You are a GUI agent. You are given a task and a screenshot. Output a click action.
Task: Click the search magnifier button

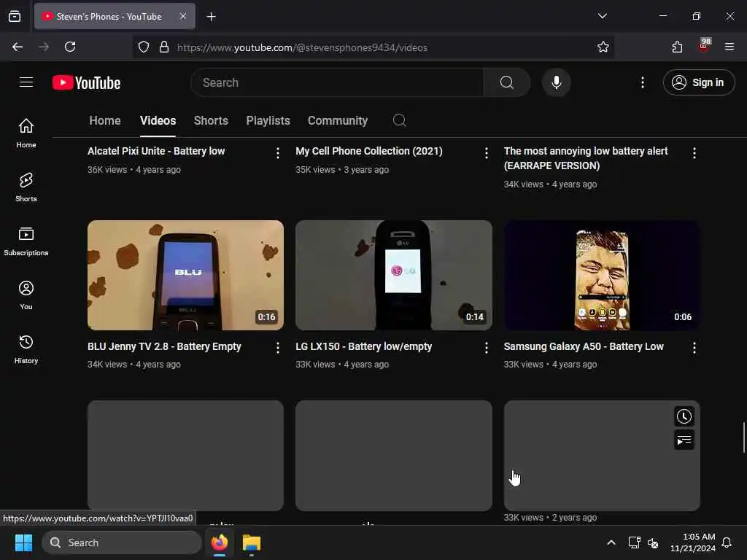click(x=507, y=82)
